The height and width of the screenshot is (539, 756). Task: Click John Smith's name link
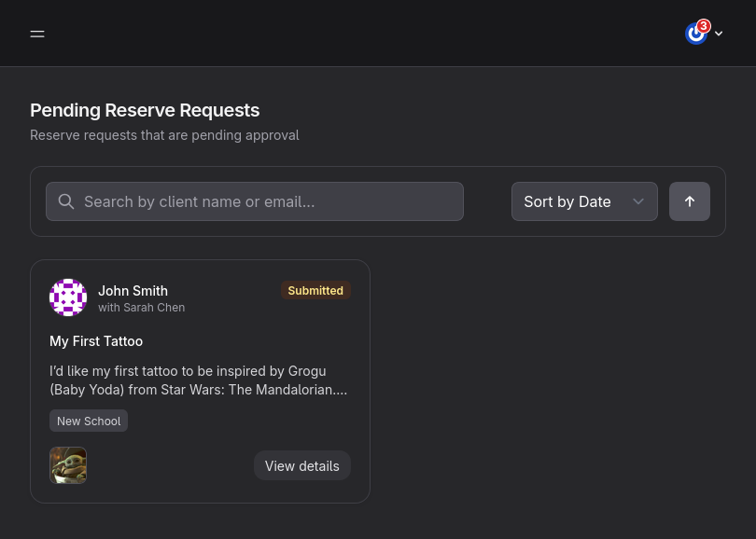133,290
